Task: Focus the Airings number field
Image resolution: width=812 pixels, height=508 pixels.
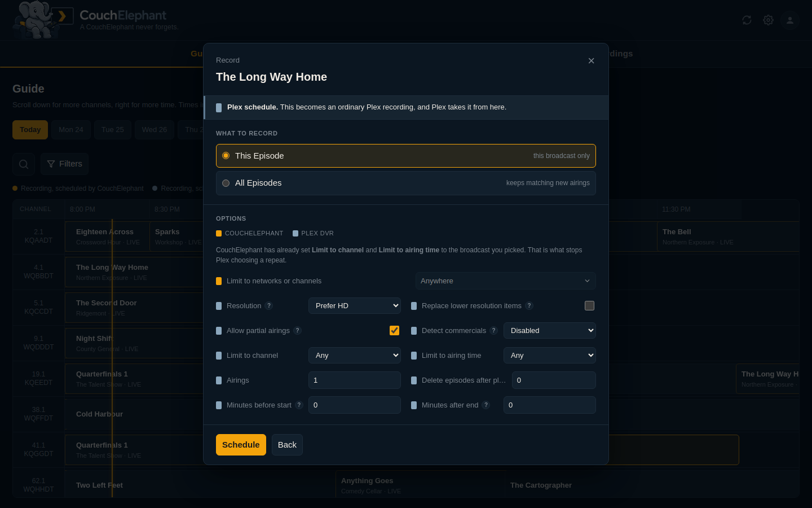Action: pyautogui.click(x=355, y=380)
